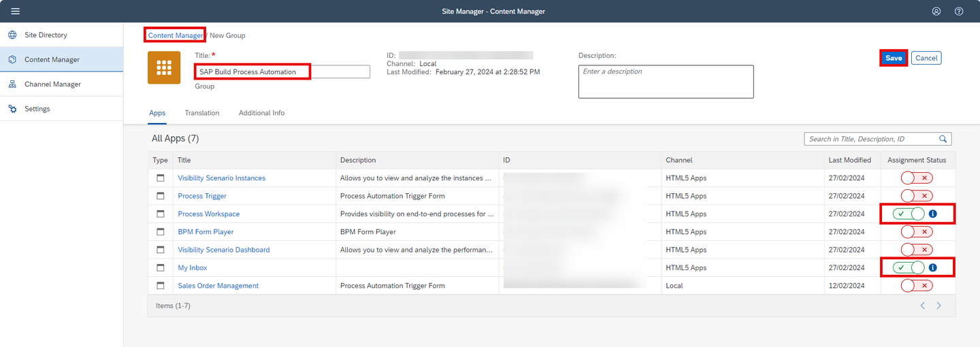Open the Process Trigger app link
The width and height of the screenshot is (980, 347).
point(202,196)
